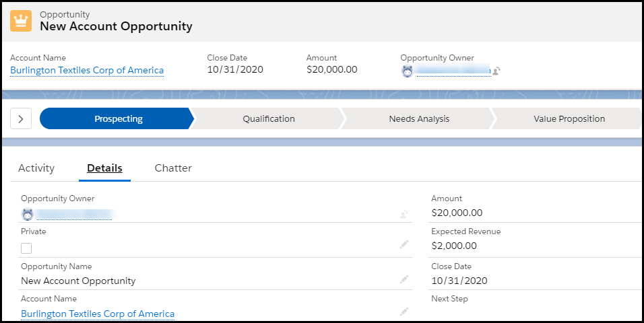The image size is (644, 323).
Task: Edit Account Name with pencil icon
Action: pyautogui.click(x=404, y=312)
